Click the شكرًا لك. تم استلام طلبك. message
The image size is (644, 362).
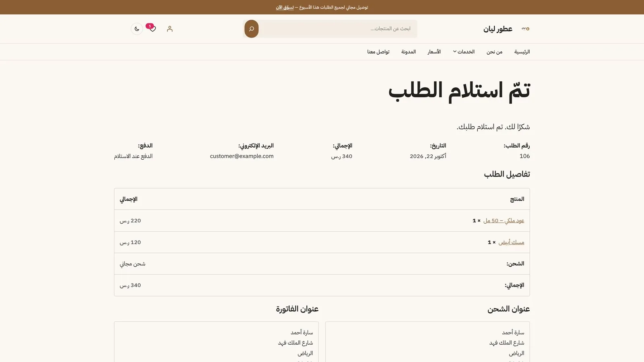[x=493, y=127]
